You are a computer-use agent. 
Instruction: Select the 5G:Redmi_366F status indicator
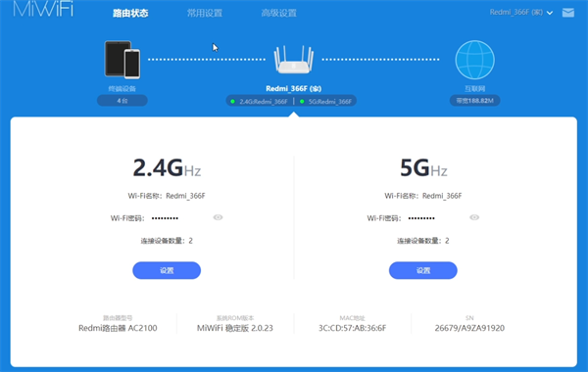[x=326, y=102]
